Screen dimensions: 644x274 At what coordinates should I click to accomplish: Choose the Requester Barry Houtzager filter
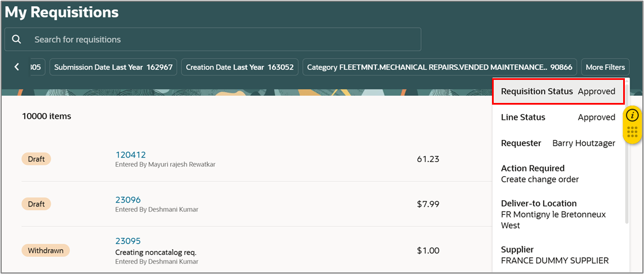(558, 143)
